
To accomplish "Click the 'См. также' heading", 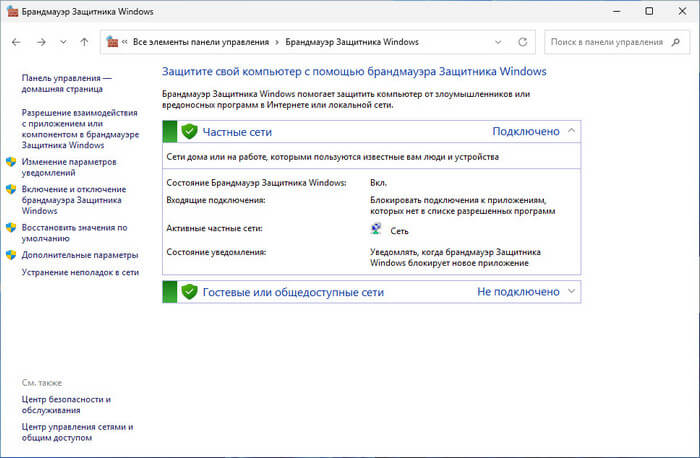I will pyautogui.click(x=42, y=383).
